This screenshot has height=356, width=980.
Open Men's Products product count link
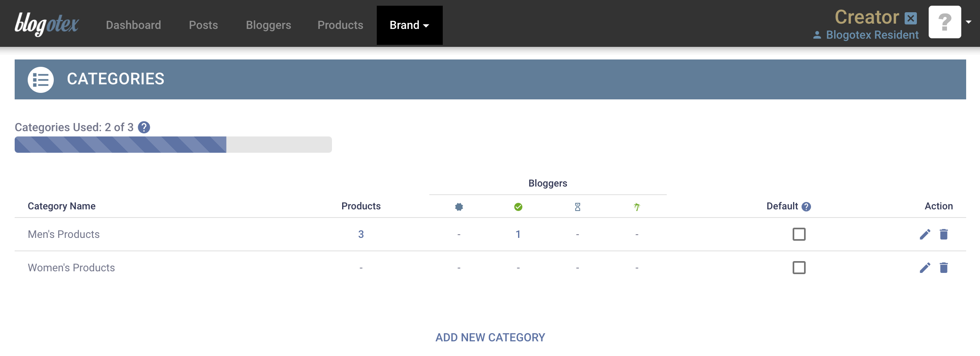pos(361,234)
